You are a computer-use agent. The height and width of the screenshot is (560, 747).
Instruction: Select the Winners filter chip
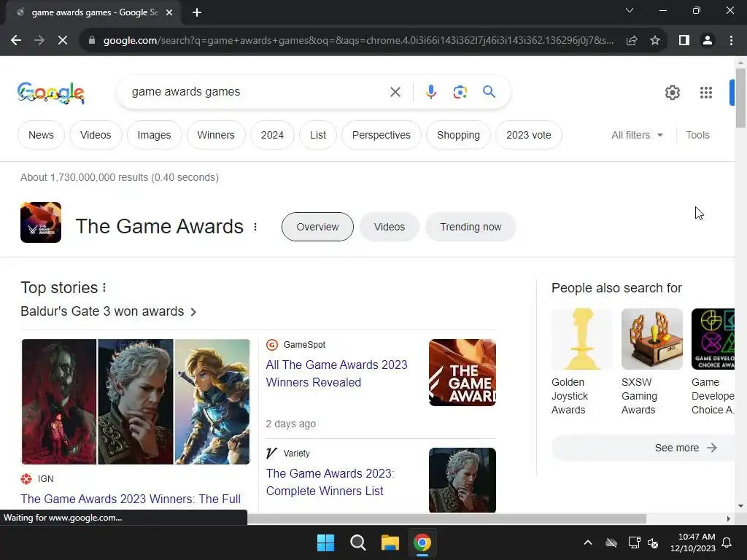click(216, 135)
